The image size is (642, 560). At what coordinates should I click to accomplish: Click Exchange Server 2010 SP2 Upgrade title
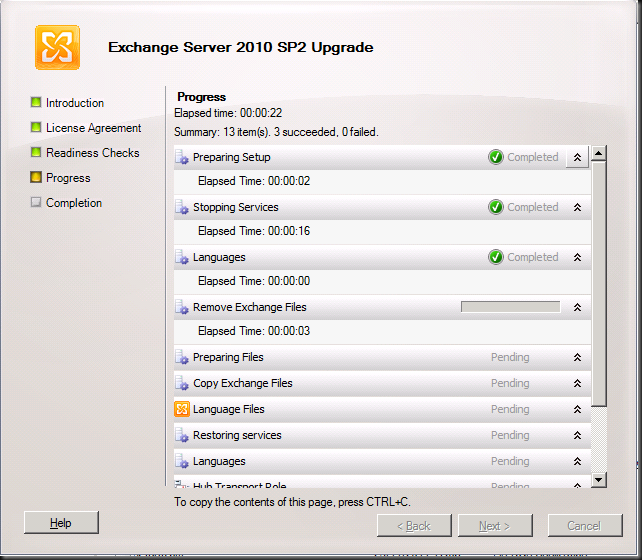click(241, 47)
